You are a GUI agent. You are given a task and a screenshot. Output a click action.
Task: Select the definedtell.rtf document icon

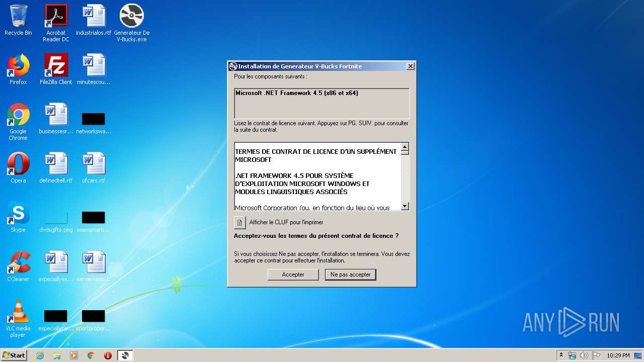coord(56,168)
